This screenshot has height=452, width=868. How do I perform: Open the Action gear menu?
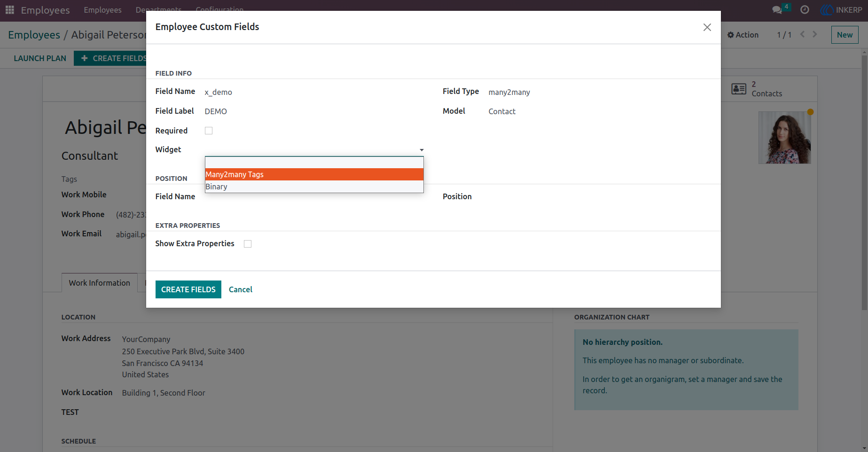click(x=743, y=35)
